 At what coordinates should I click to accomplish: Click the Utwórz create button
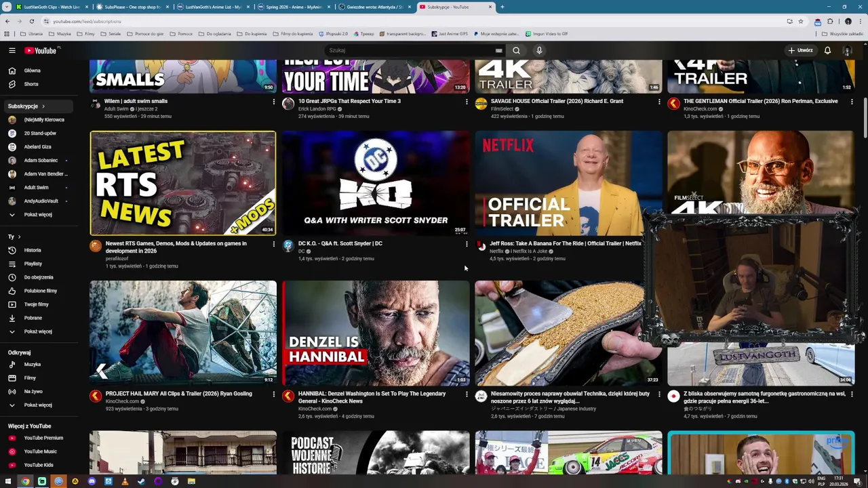[x=800, y=50]
